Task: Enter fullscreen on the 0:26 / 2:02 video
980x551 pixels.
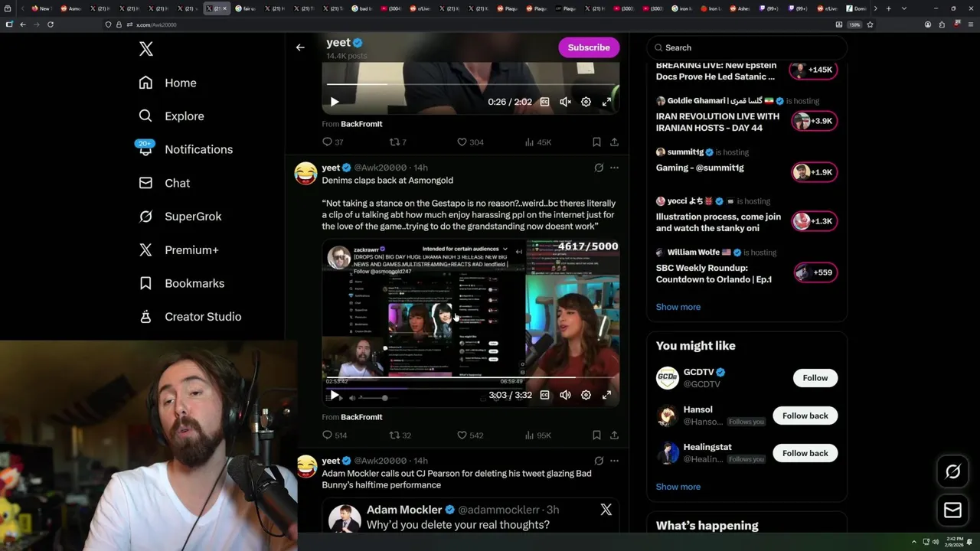Action: (x=606, y=102)
